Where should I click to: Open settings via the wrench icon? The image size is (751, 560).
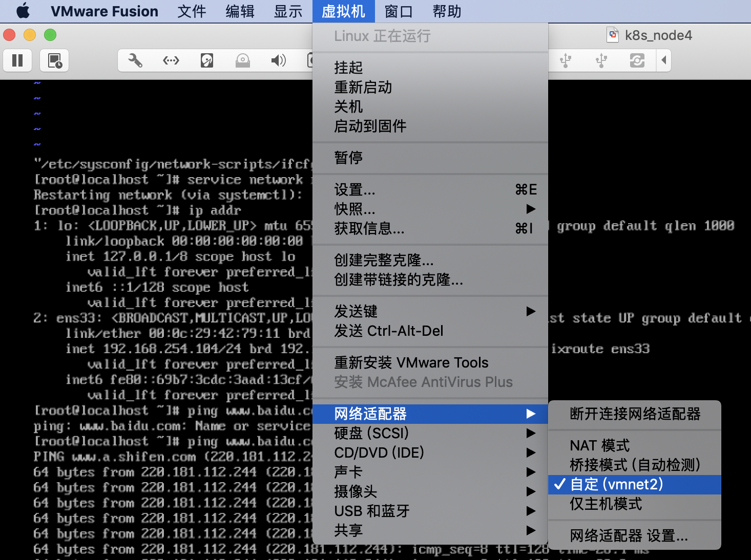point(135,60)
